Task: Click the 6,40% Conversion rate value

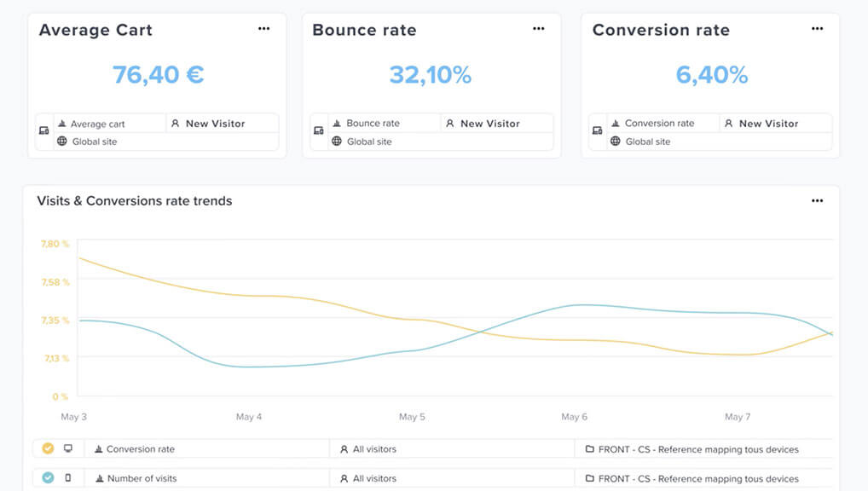Action: (713, 74)
